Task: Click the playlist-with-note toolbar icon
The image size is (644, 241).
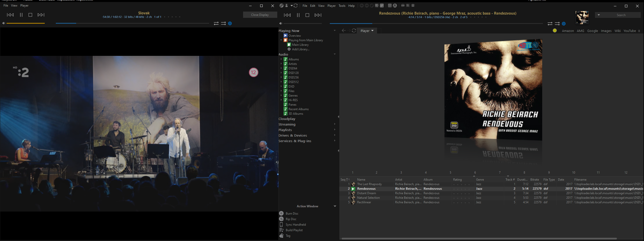Action: [377, 6]
